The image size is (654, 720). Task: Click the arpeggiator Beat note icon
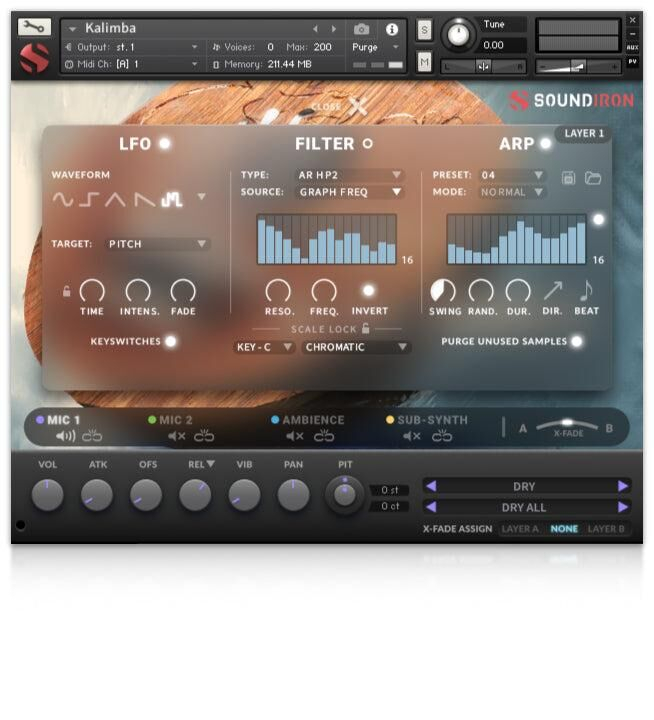(x=586, y=290)
